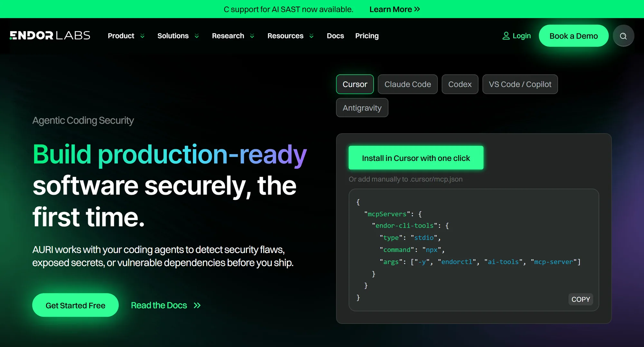
Task: Switch to the Codex tab
Action: click(x=460, y=84)
